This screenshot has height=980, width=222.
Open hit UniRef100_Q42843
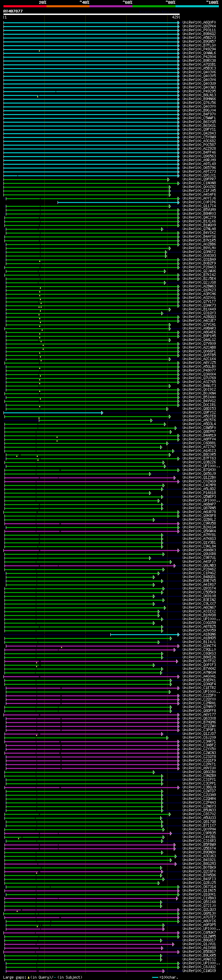(199, 133)
